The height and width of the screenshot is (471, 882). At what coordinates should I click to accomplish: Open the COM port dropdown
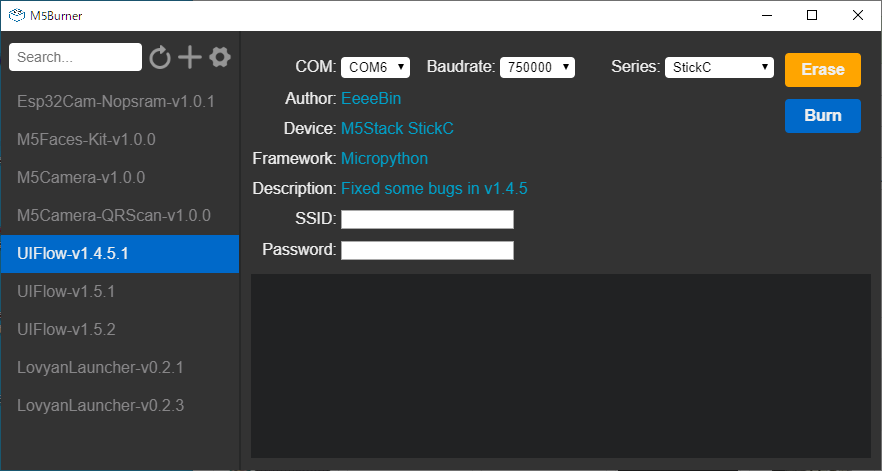[x=375, y=67]
